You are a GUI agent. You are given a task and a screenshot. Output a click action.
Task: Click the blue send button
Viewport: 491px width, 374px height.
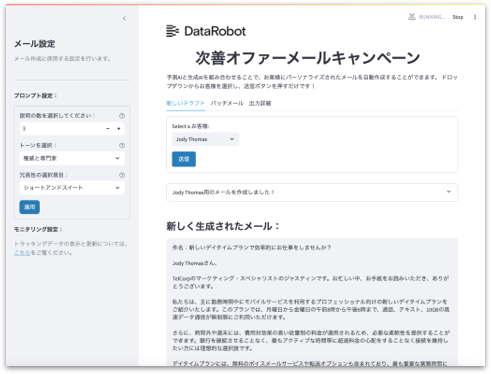tap(184, 159)
